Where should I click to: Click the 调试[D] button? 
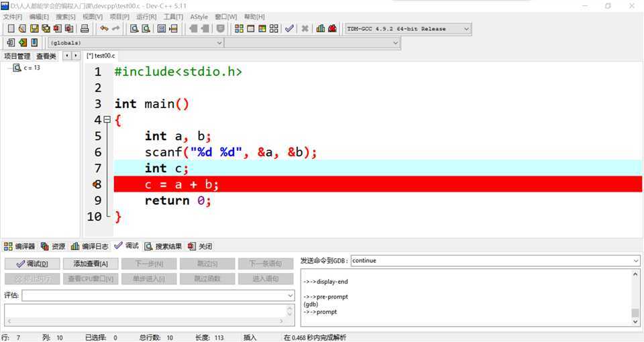[x=32, y=264]
